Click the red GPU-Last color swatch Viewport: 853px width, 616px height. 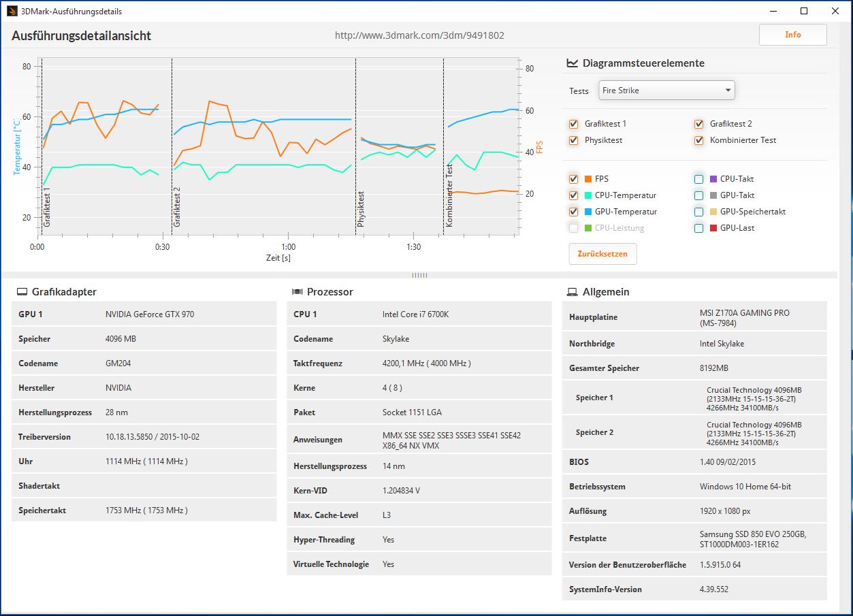point(713,228)
